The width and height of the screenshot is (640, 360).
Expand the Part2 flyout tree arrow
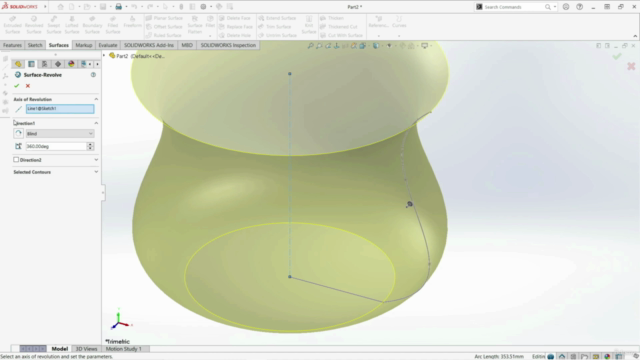click(x=104, y=56)
